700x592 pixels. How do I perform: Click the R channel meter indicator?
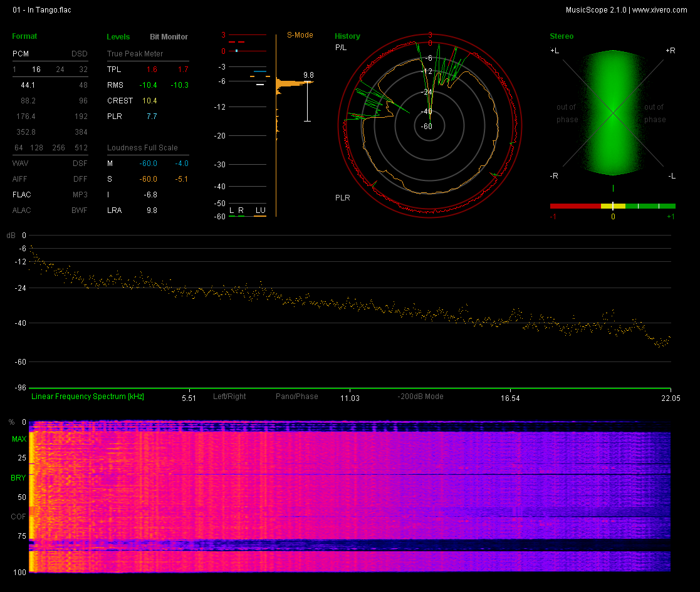coord(241,210)
